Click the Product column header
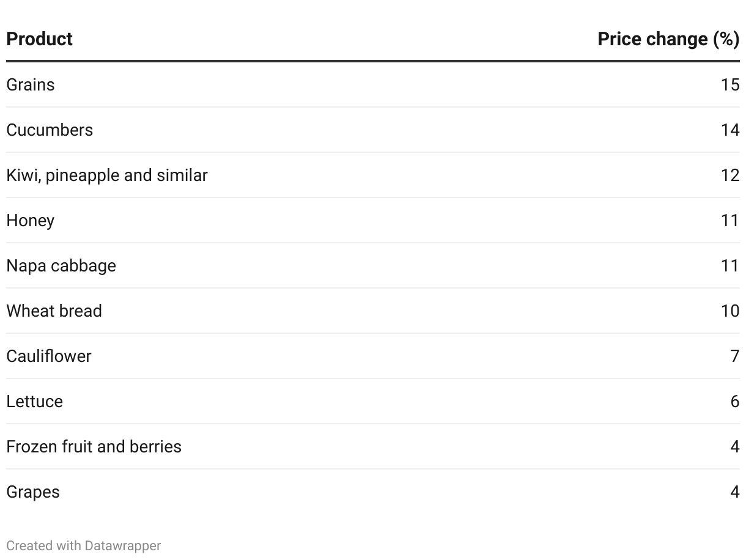The height and width of the screenshot is (560, 746). [x=39, y=39]
